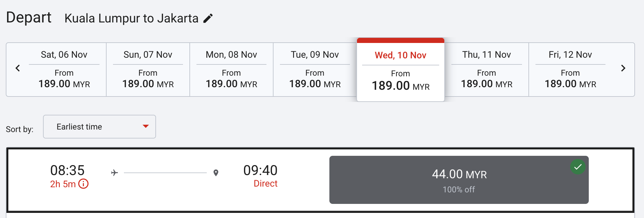Select the Wed, 10 Nov date tab
The width and height of the screenshot is (644, 218).
click(401, 71)
